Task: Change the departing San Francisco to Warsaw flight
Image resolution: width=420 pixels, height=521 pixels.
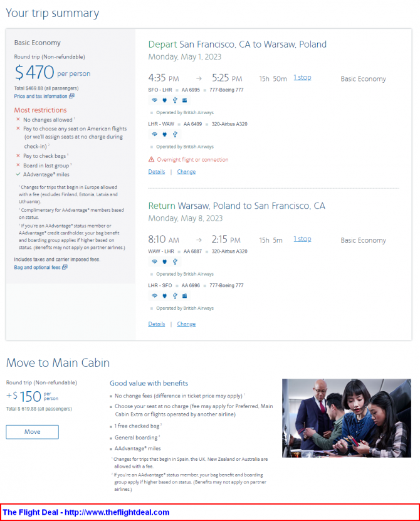Action: (186, 171)
